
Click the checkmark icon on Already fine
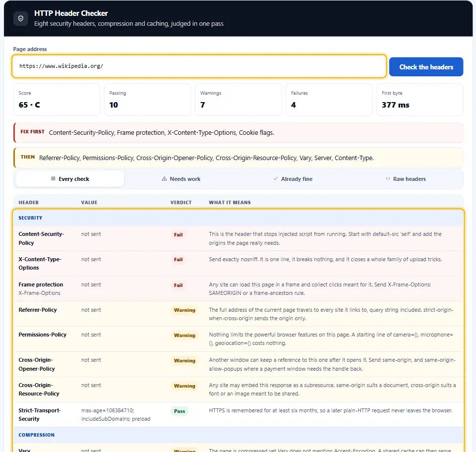(275, 179)
